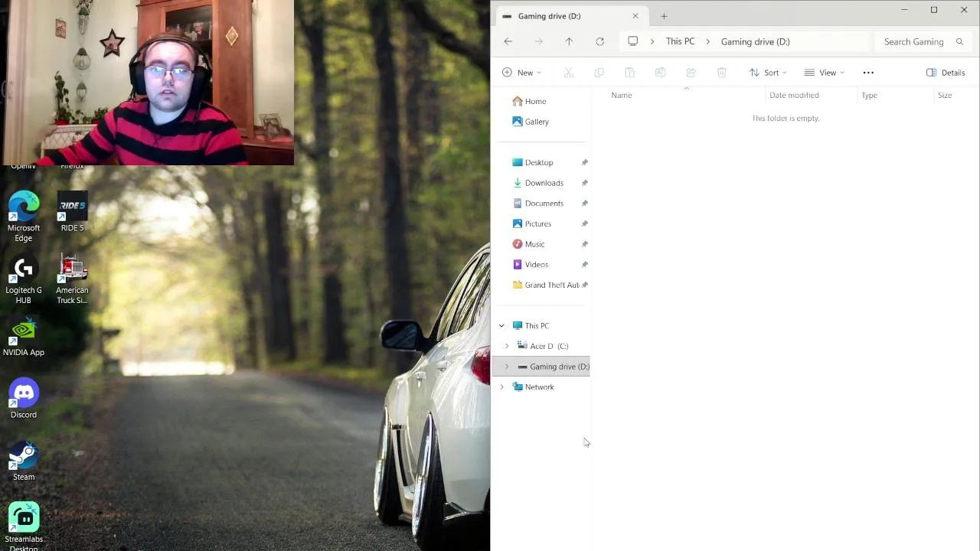Collapse the This PC tree node

pos(501,326)
